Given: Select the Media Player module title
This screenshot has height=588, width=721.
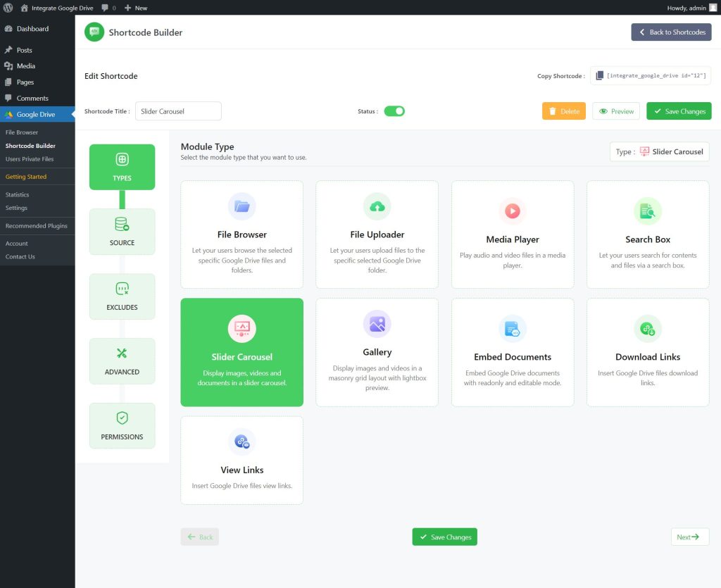Looking at the screenshot, I should (x=513, y=239).
